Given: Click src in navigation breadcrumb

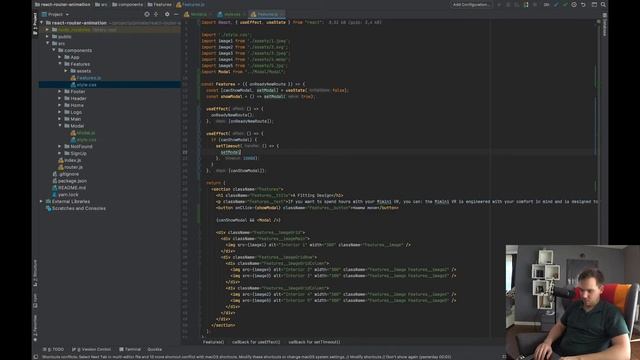Looking at the screenshot, I should click(x=101, y=4).
